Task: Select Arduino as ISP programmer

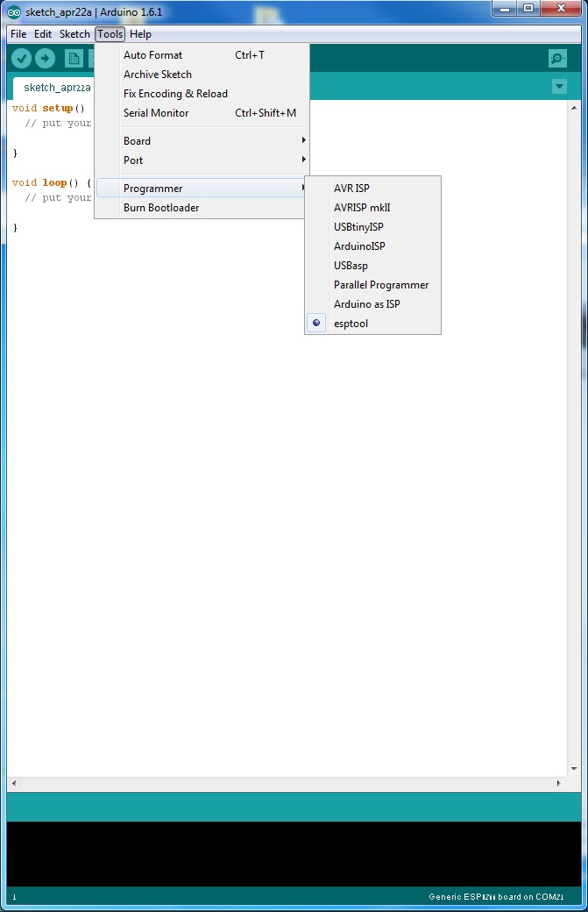Action: (x=373, y=304)
